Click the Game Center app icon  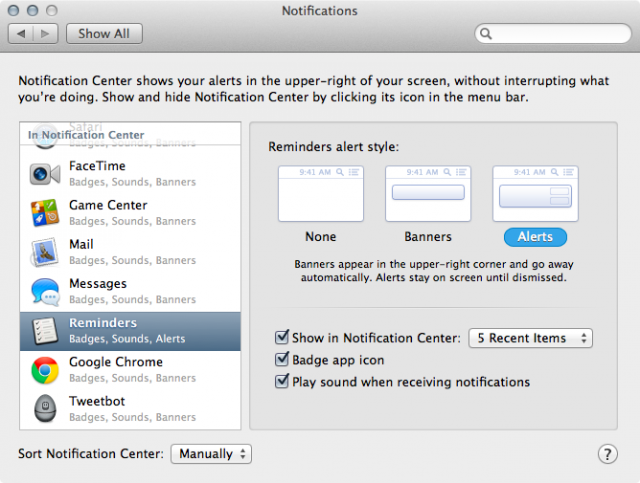pos(45,213)
